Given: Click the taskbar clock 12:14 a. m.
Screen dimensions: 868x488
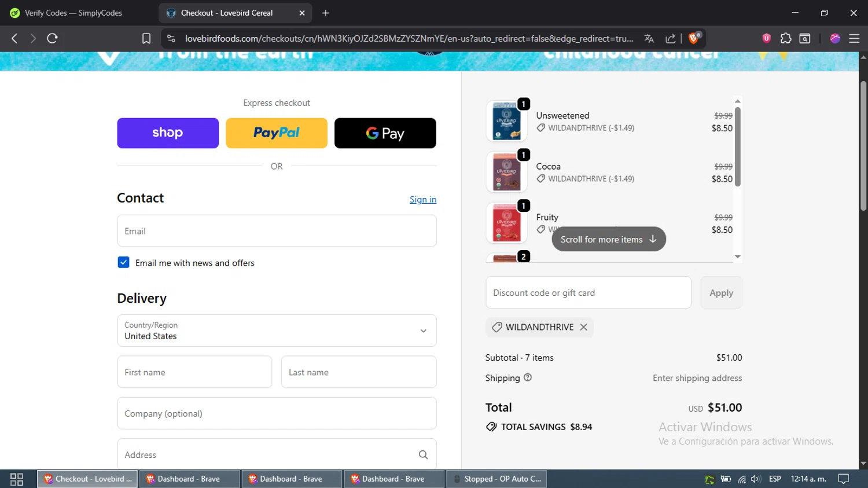Looking at the screenshot, I should 808,479.
